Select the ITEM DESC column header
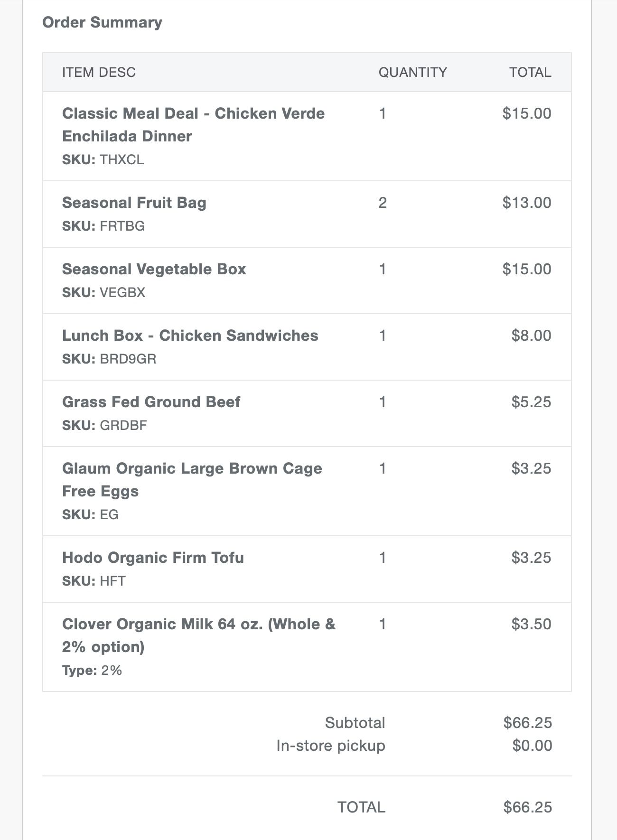This screenshot has height=840, width=617. pyautogui.click(x=99, y=72)
